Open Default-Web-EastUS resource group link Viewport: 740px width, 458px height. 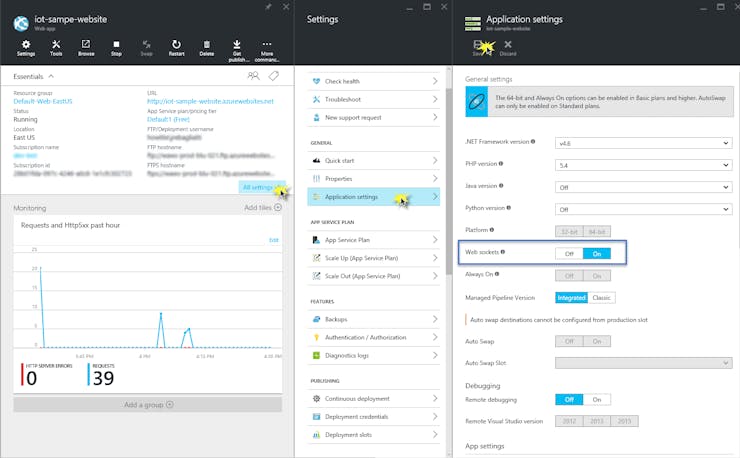(43, 101)
